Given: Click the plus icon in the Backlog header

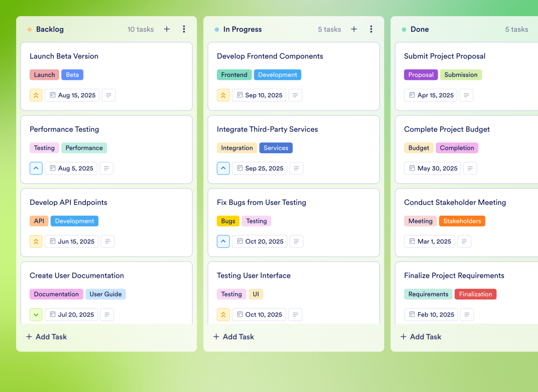Looking at the screenshot, I should [167, 29].
